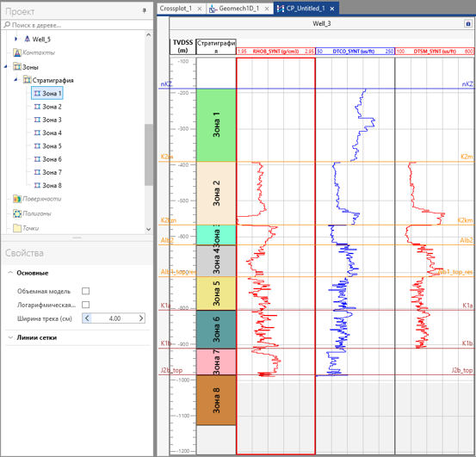
Task: Click the Well_5 well icon
Action: (x=28, y=39)
